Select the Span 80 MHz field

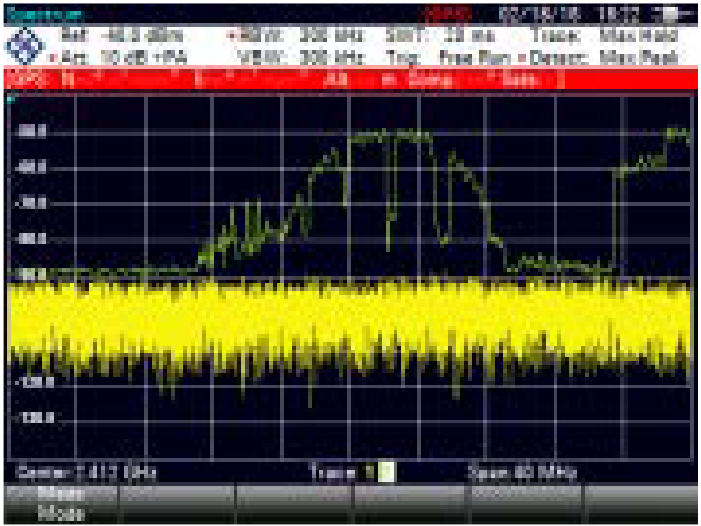tap(522, 472)
